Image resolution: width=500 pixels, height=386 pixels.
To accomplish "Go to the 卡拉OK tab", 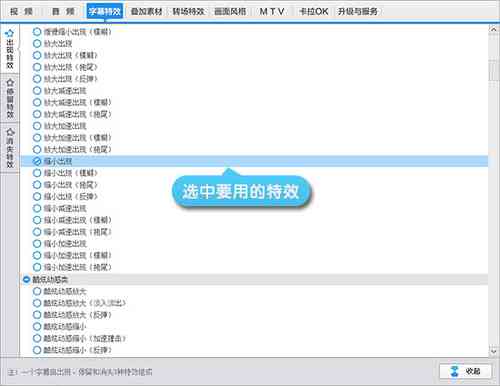I will pos(314,12).
